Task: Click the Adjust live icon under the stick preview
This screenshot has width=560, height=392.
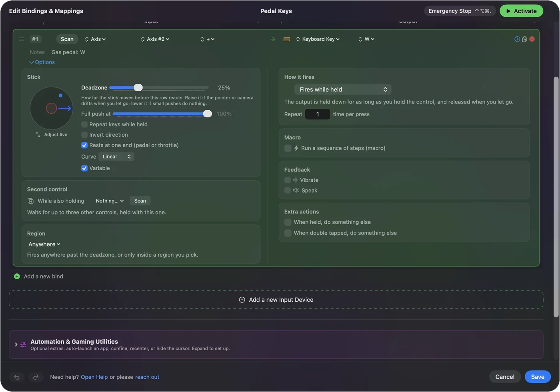Action: point(38,135)
